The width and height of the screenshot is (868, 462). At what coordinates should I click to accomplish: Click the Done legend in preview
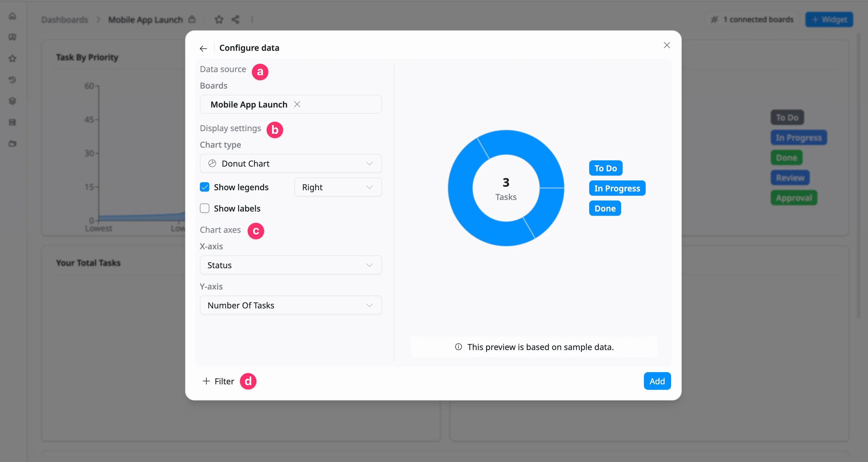tap(605, 209)
